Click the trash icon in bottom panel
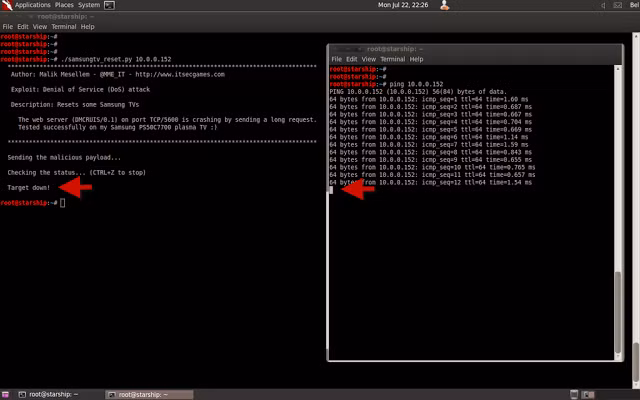 [574, 394]
